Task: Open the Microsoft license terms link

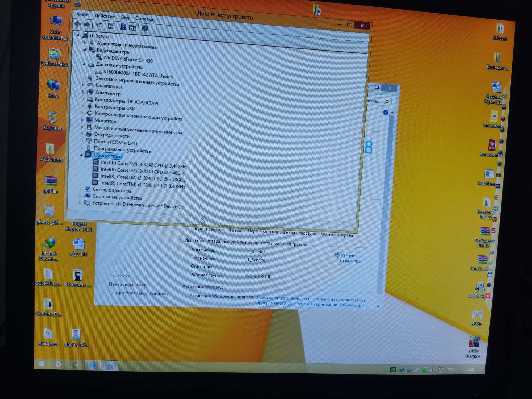Action: tap(311, 302)
